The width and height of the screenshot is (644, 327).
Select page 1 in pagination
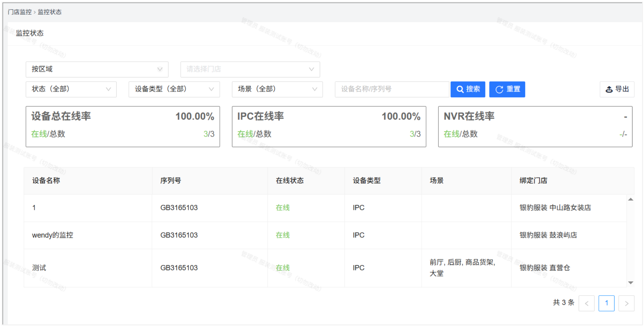606,303
